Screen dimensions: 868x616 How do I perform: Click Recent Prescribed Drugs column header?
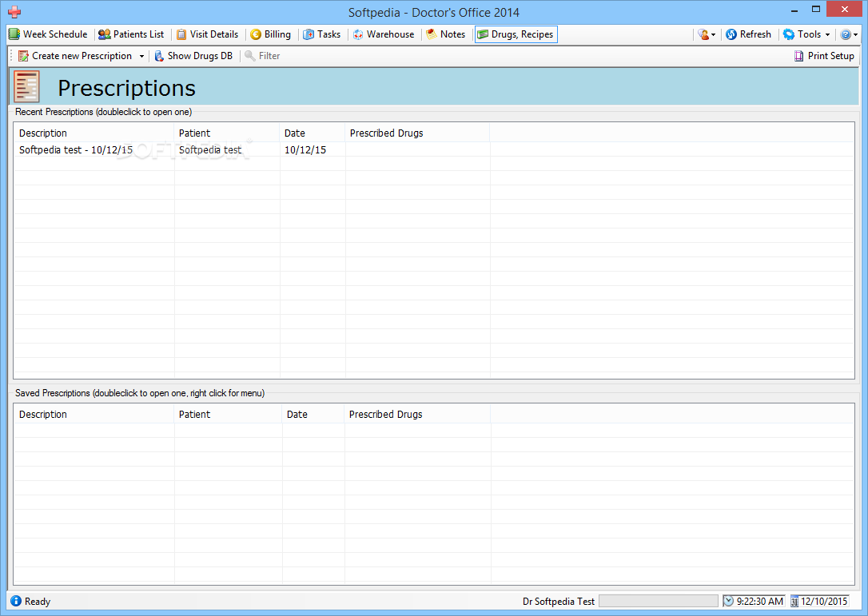coord(417,133)
